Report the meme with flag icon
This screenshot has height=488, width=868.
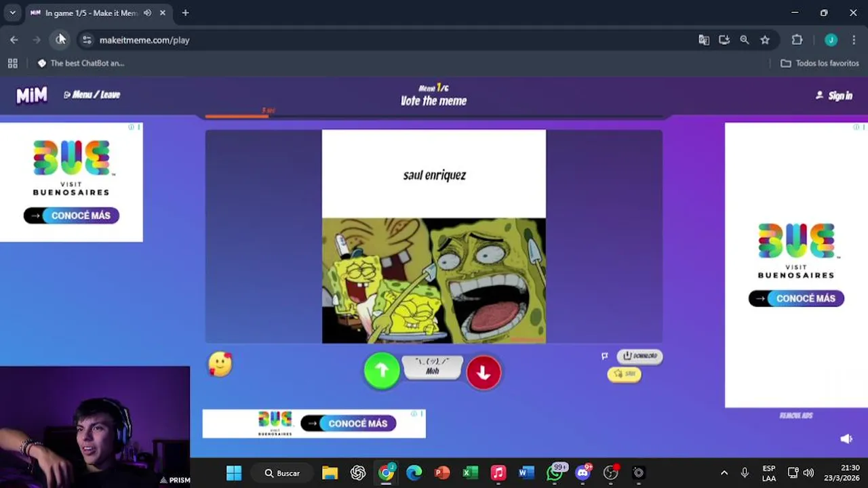[604, 356]
